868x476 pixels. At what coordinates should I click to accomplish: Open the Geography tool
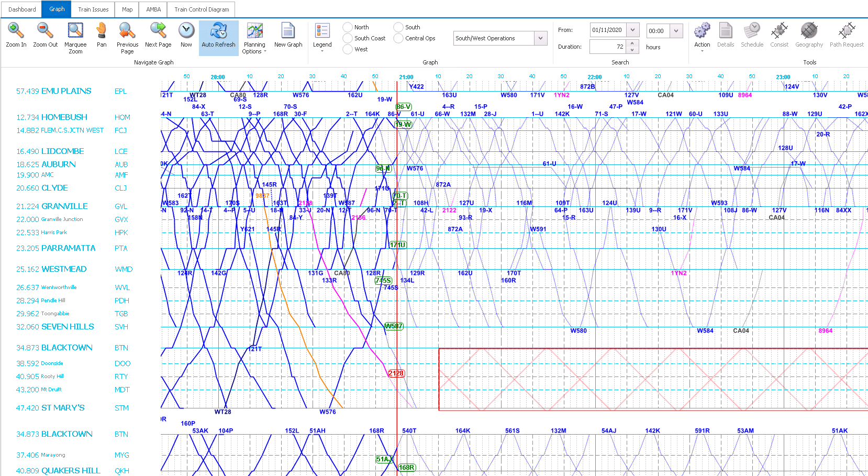coord(809,36)
